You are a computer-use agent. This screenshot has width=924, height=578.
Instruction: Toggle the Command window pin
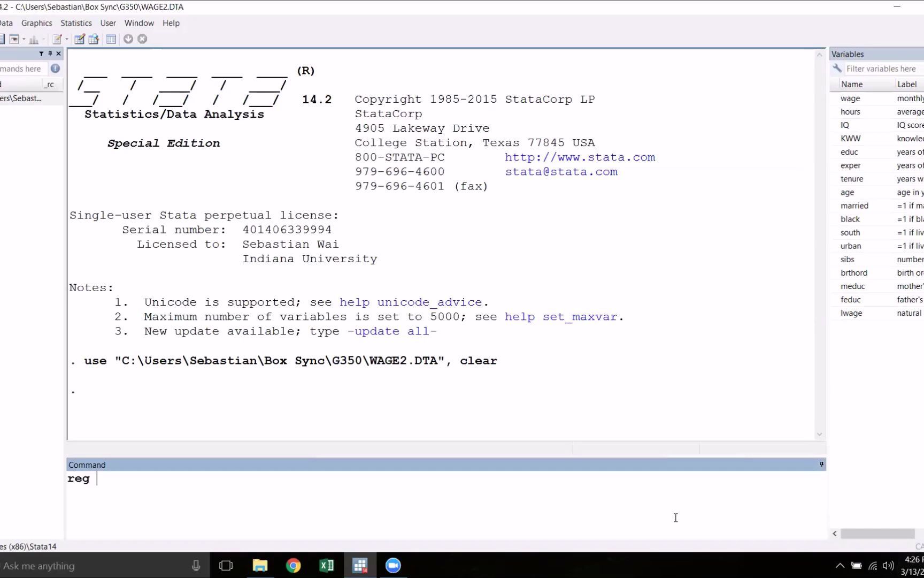point(821,465)
